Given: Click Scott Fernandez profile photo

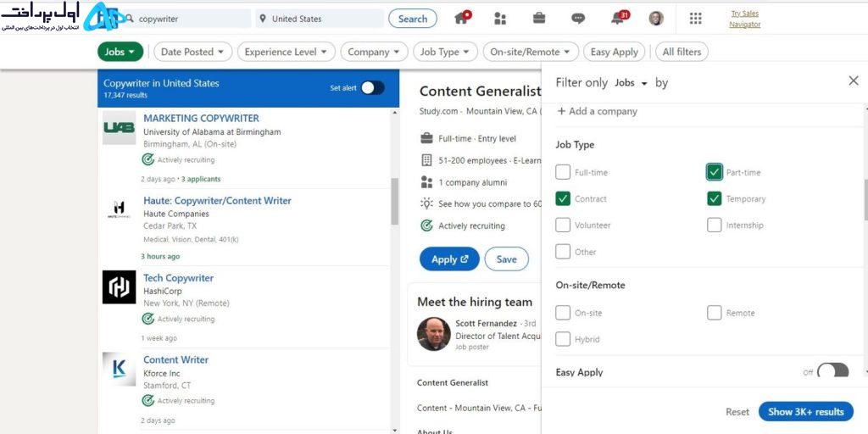Looking at the screenshot, I should click(433, 334).
